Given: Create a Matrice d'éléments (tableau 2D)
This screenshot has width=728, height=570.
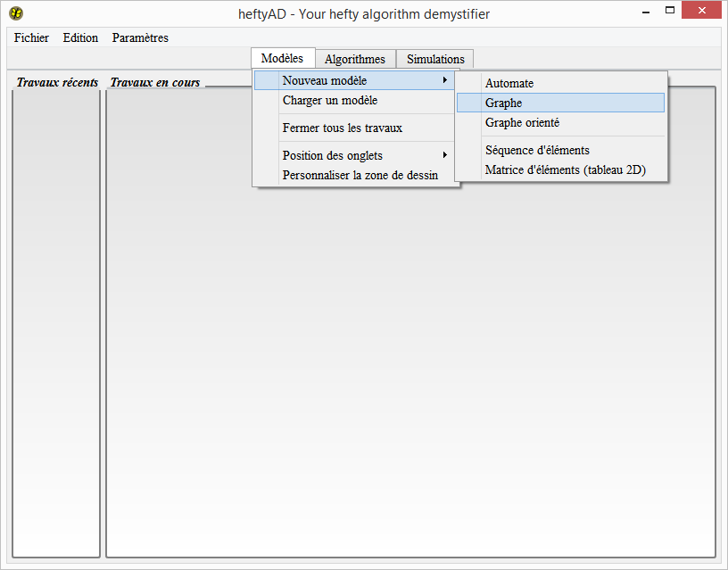Looking at the screenshot, I should click(x=561, y=169).
